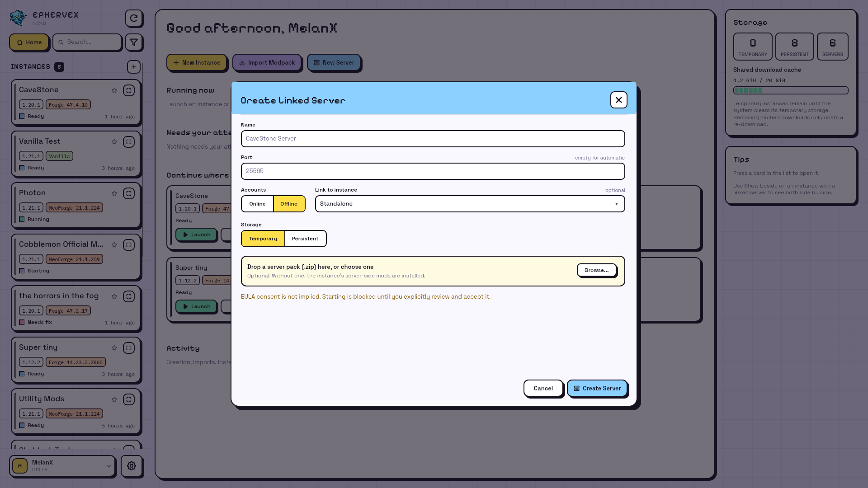Expand the CaveStone card icon
868x488 pixels.
click(129, 90)
